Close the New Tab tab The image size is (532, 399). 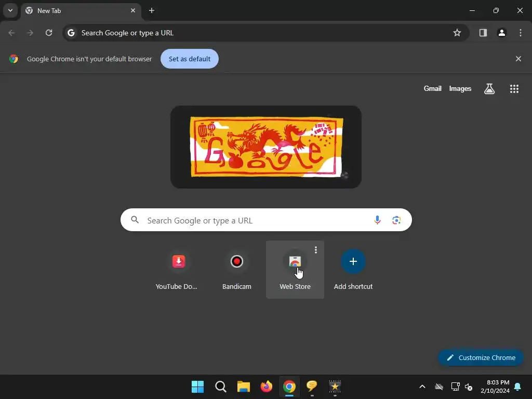(x=133, y=10)
